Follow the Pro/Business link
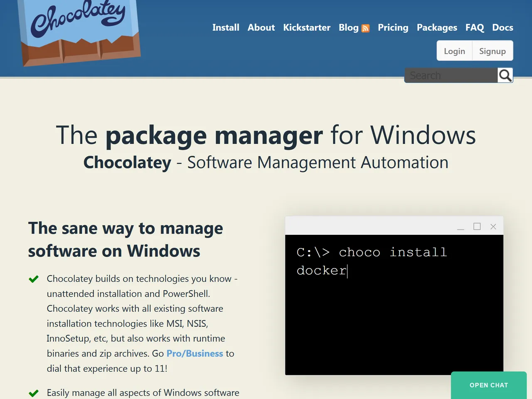 [195, 353]
